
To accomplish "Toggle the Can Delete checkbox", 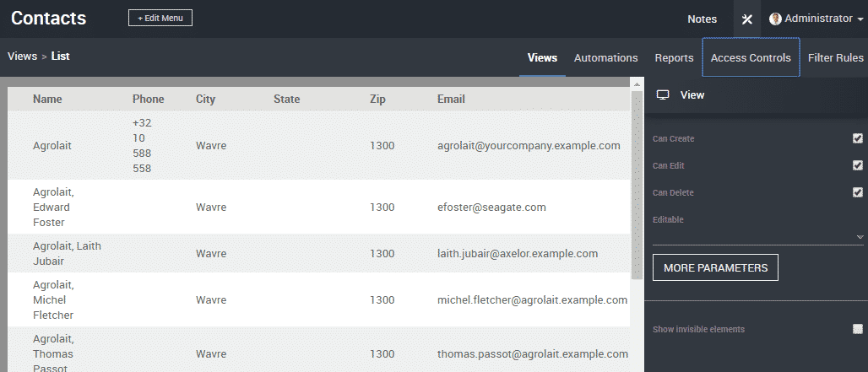I will [x=858, y=192].
